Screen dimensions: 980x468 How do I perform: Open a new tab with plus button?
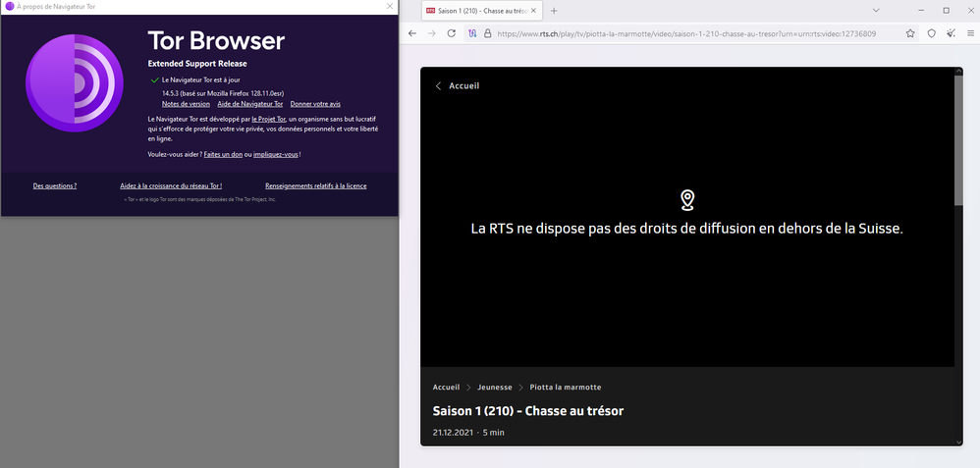click(554, 10)
